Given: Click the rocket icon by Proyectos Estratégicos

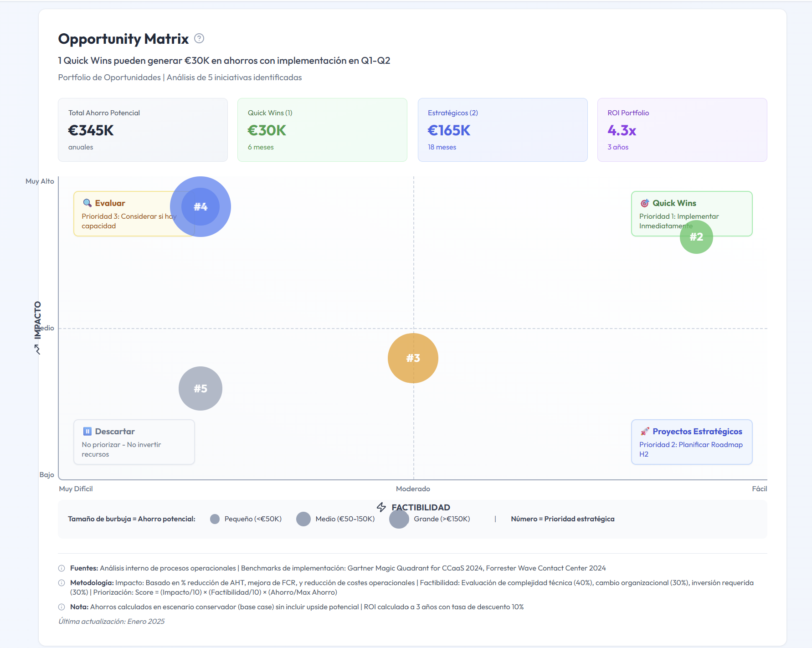Looking at the screenshot, I should coord(645,431).
